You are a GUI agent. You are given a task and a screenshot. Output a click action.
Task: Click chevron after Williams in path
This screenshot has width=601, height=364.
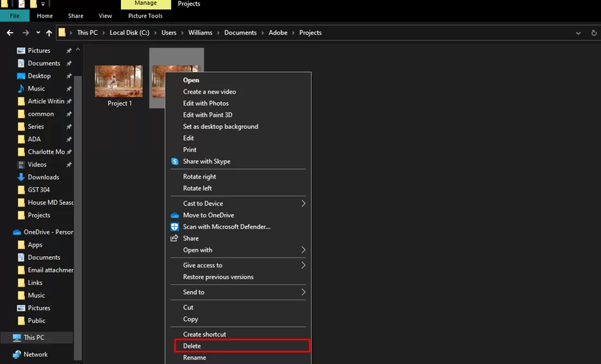(x=218, y=33)
